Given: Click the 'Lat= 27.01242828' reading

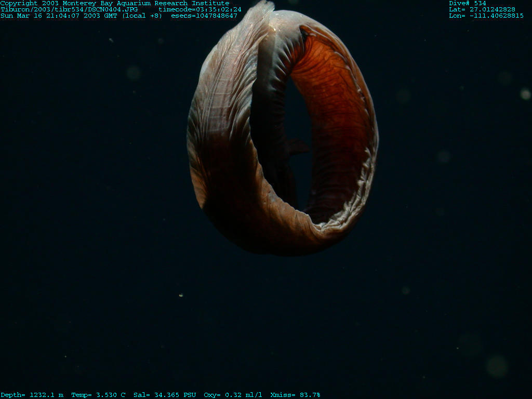Looking at the screenshot, I should 482,9.
